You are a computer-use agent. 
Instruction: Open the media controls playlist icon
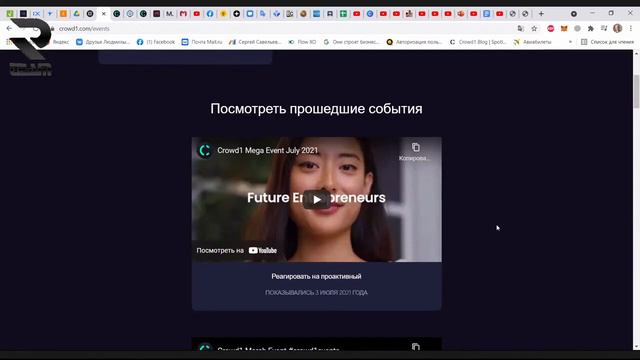[604, 29]
